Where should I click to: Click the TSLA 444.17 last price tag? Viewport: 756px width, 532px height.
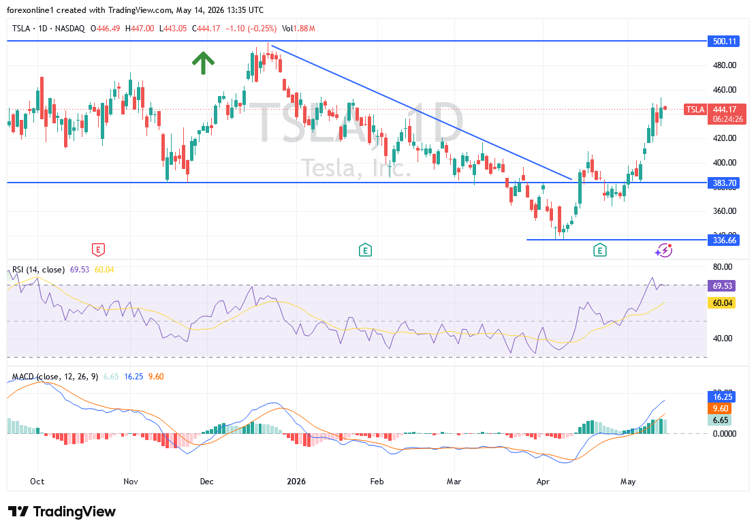[x=715, y=110]
